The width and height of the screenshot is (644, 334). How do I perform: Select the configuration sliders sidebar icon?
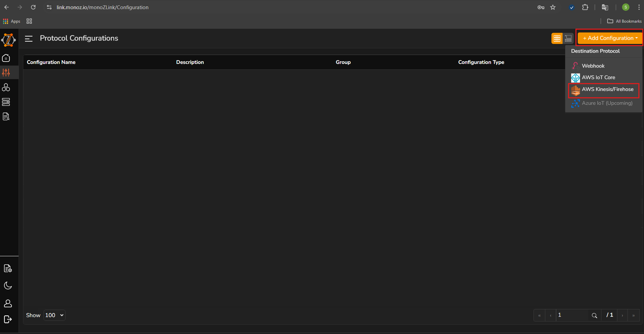[6, 72]
